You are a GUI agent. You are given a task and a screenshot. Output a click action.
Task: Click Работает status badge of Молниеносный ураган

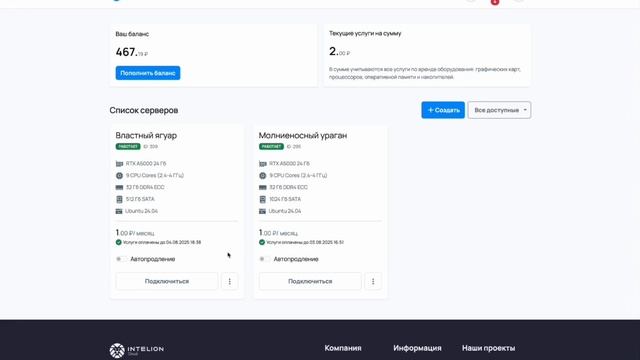[x=271, y=147]
